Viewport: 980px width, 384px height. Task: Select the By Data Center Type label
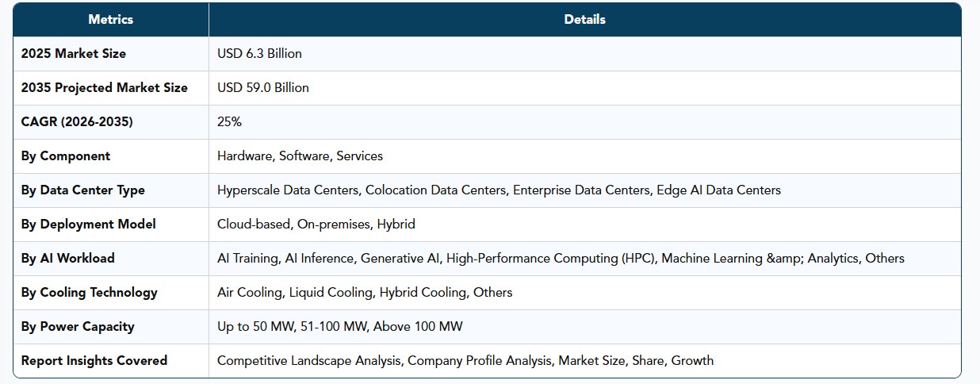[x=83, y=190]
